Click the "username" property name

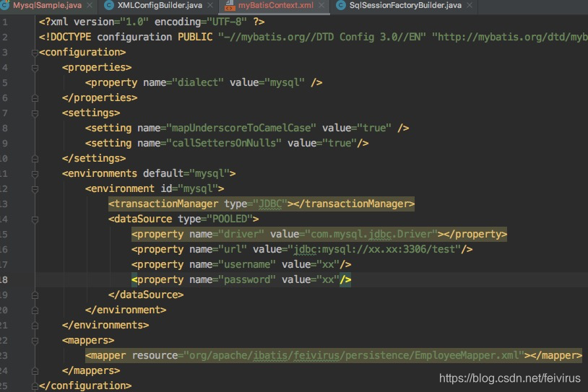pyautogui.click(x=247, y=264)
